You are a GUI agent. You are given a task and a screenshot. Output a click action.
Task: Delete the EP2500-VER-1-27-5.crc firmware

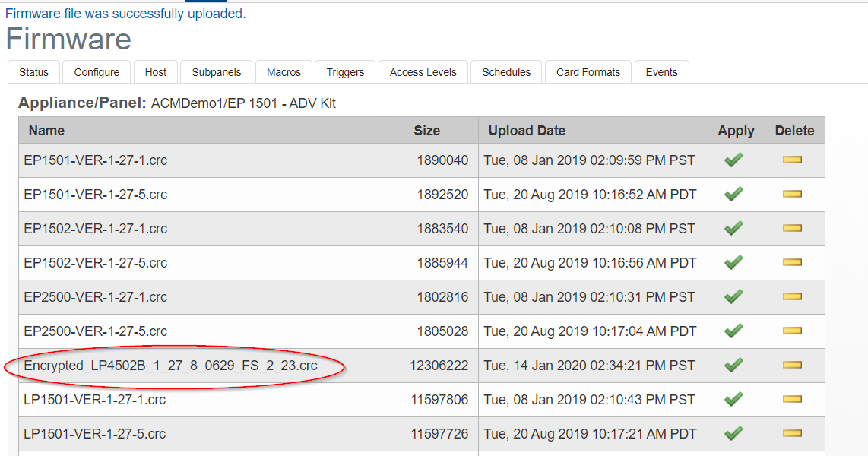coord(793,331)
